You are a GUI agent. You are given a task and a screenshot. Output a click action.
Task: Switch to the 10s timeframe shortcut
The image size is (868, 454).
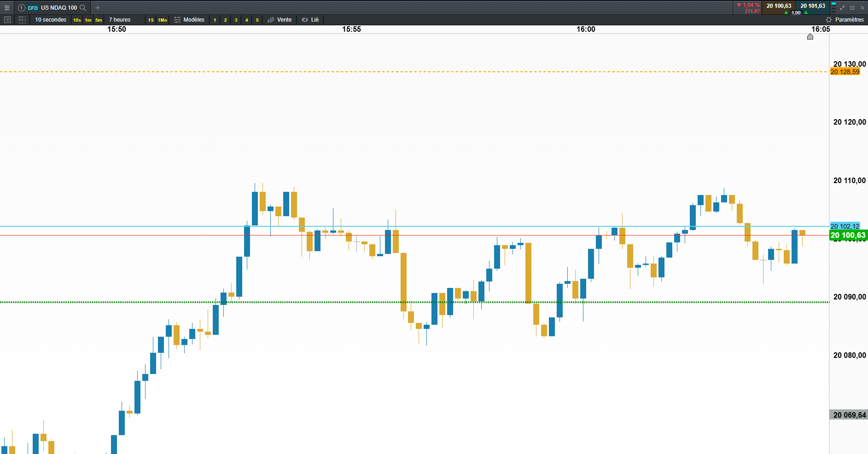[77, 20]
